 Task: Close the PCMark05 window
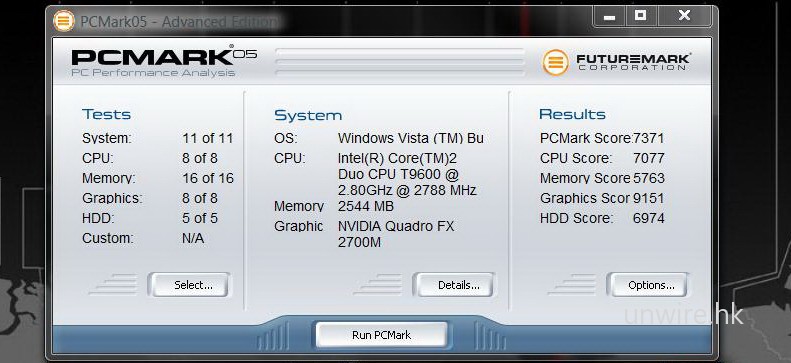pos(685,16)
